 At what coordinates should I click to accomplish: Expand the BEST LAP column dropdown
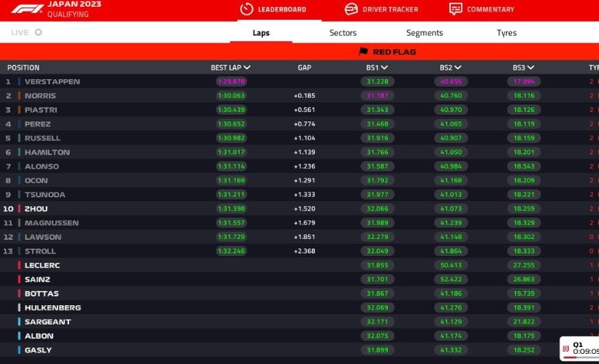tap(247, 68)
